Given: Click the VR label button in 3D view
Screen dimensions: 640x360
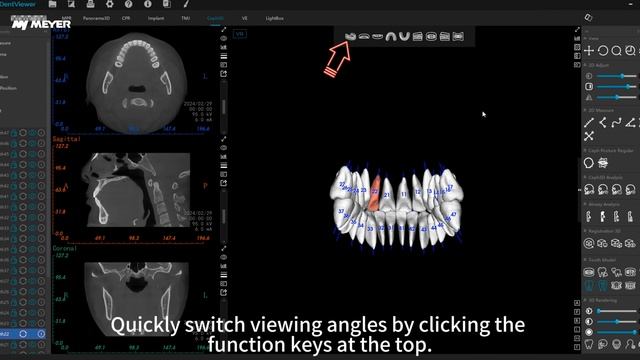Looking at the screenshot, I should 240,34.
